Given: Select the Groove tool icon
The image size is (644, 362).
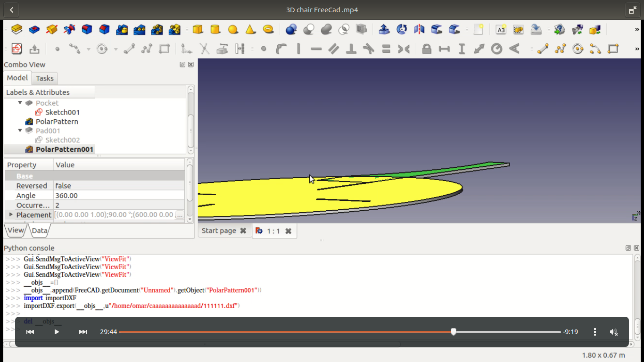Looking at the screenshot, I should pos(69,30).
